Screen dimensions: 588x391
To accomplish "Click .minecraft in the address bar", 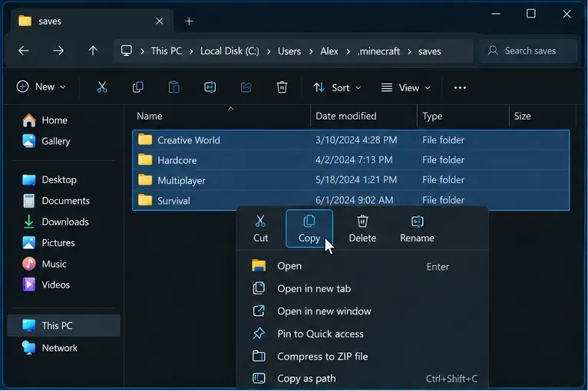I will tap(378, 51).
